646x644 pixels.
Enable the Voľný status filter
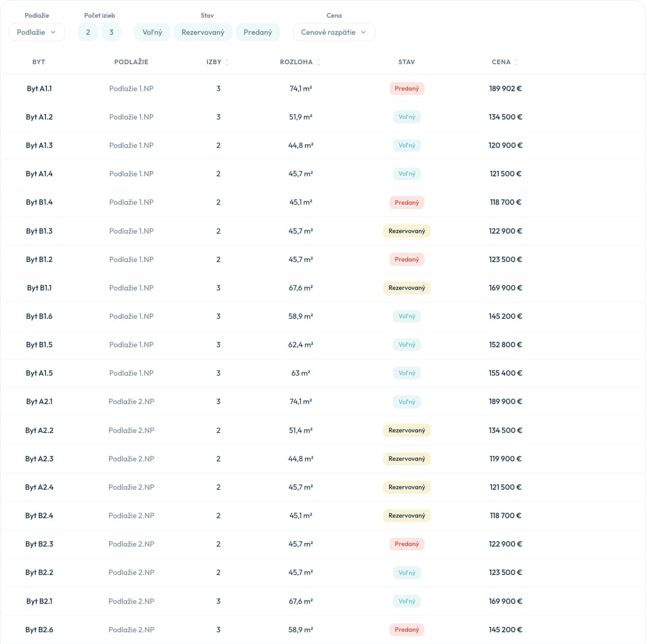[x=152, y=32]
